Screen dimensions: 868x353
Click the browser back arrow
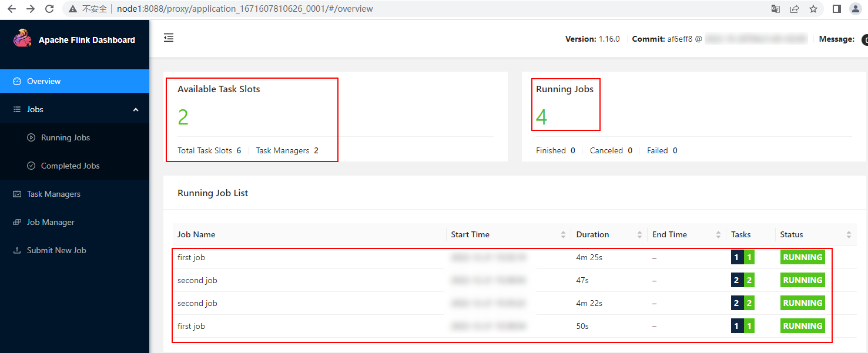pos(11,9)
